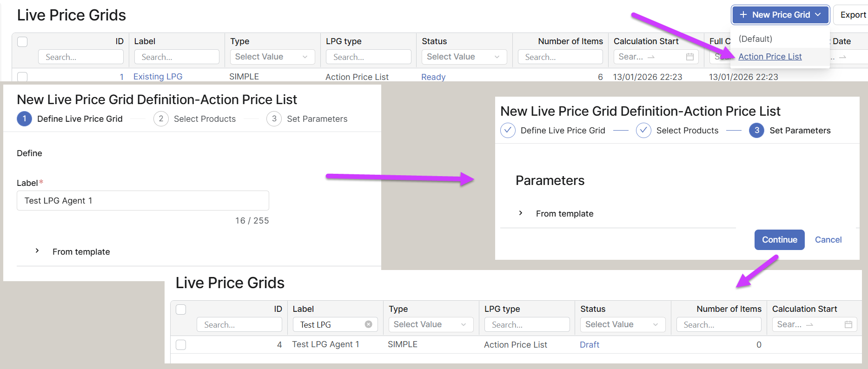Image resolution: width=868 pixels, height=369 pixels.
Task: Toggle select-all checkbox above the Existing LPG row
Action: 22,42
